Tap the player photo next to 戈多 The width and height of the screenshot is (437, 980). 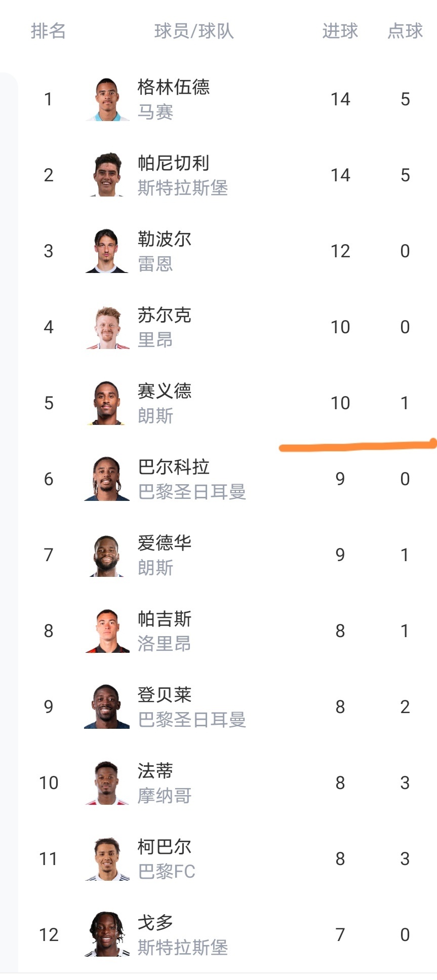107,935
